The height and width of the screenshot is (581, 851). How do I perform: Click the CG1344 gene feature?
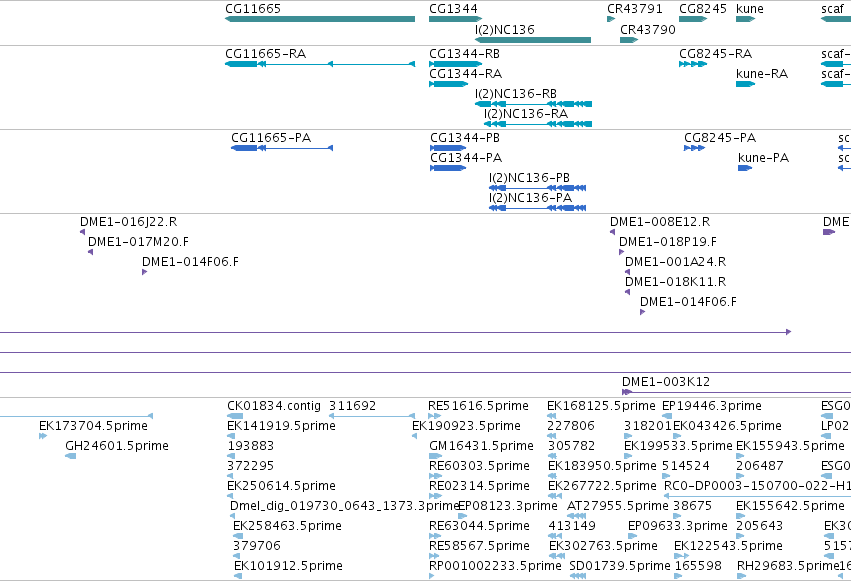(455, 19)
